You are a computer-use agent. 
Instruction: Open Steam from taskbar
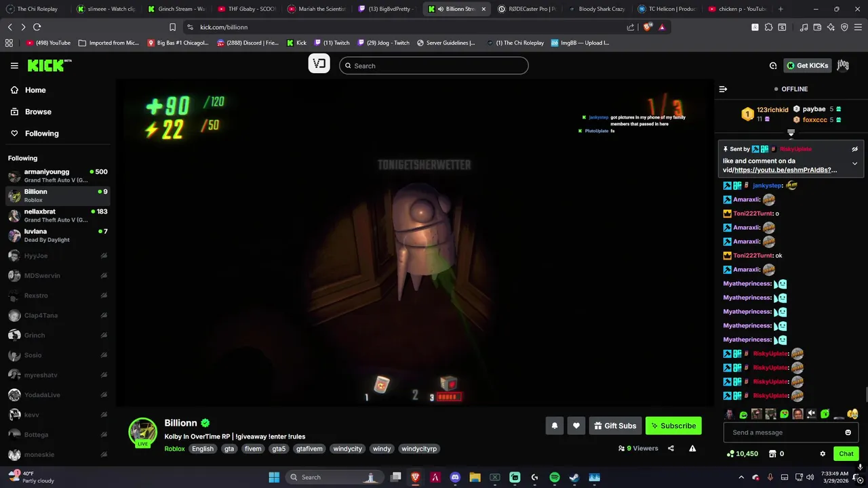click(574, 477)
